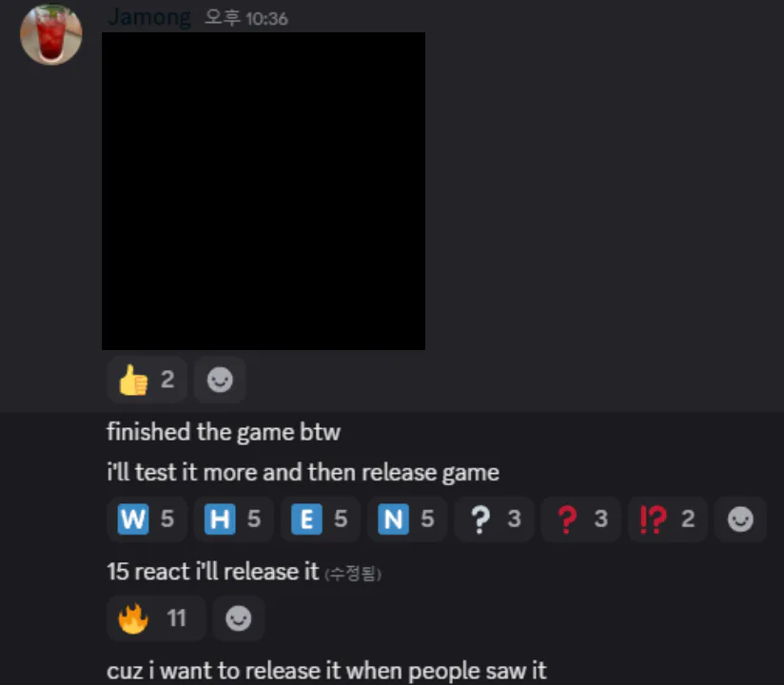784x685 pixels.
Task: Toggle the W letter reaction
Action: click(147, 519)
